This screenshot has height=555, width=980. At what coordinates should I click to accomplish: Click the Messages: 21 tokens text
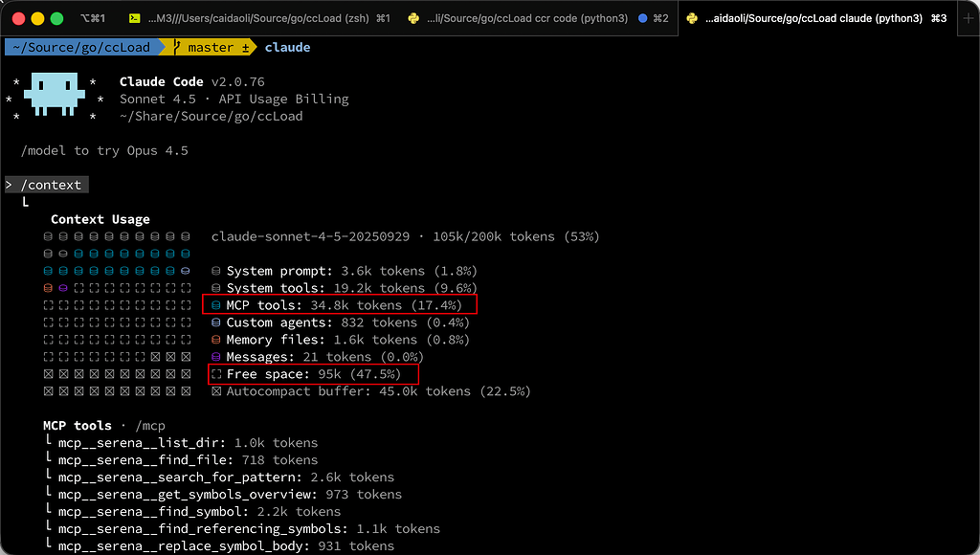point(325,356)
